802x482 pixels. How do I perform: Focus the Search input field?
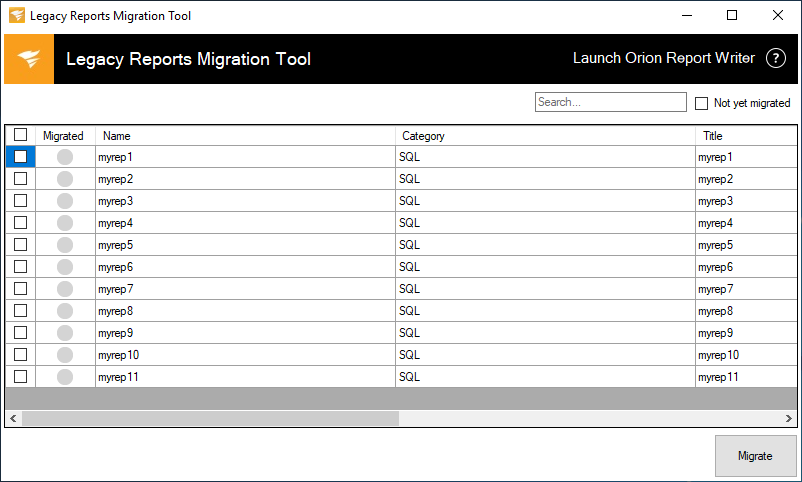tap(610, 102)
